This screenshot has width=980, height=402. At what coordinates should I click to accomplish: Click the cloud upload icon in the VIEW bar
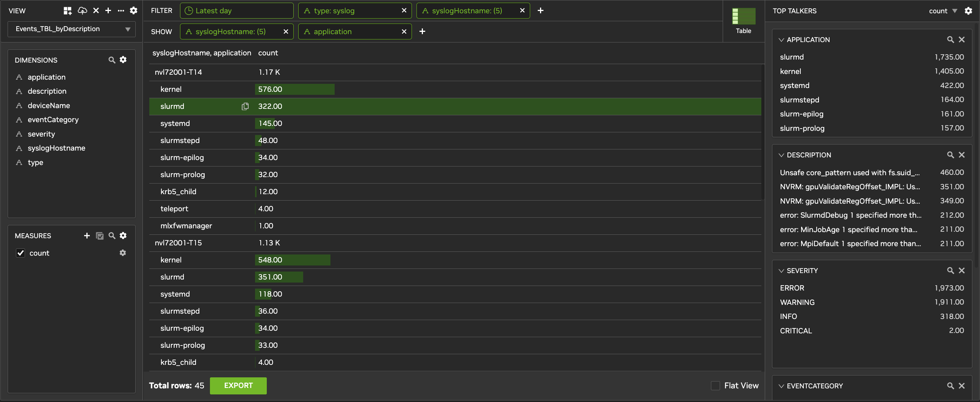click(82, 11)
